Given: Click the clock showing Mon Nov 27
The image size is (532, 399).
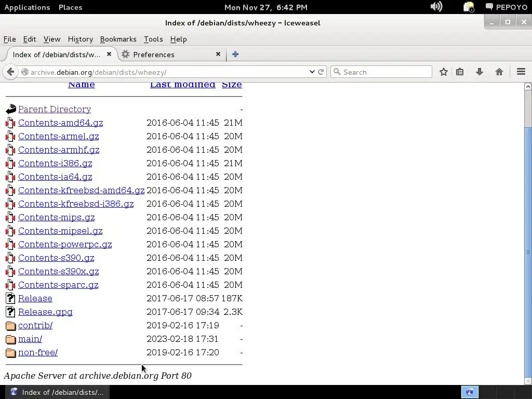Looking at the screenshot, I should click(x=266, y=7).
